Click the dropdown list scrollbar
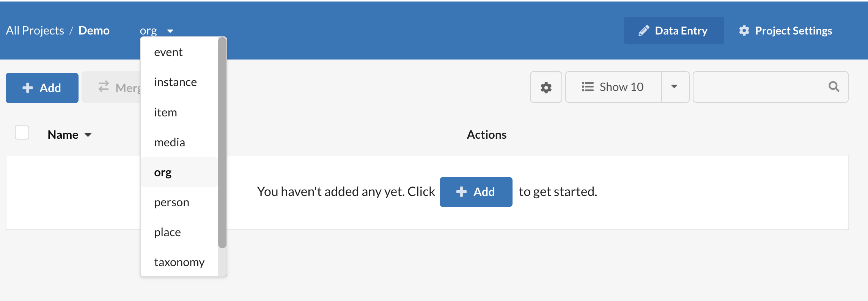 [222, 143]
